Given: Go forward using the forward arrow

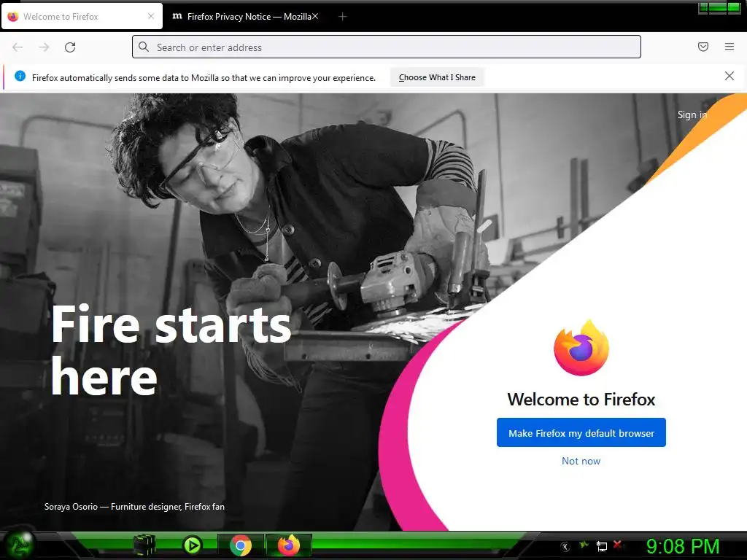Looking at the screenshot, I should (x=44, y=47).
